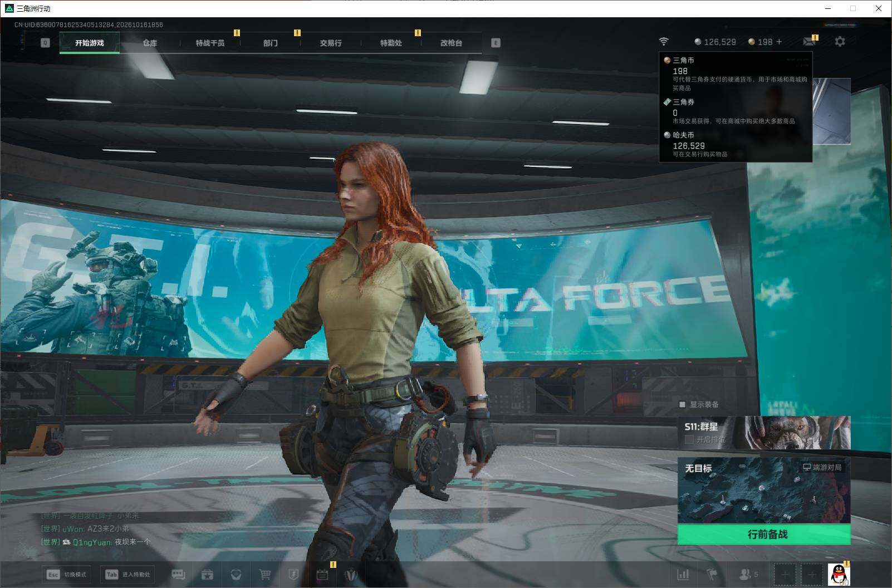Image resolution: width=892 pixels, height=588 pixels.
Task: Select the 特勤处 tab
Action: tap(391, 43)
